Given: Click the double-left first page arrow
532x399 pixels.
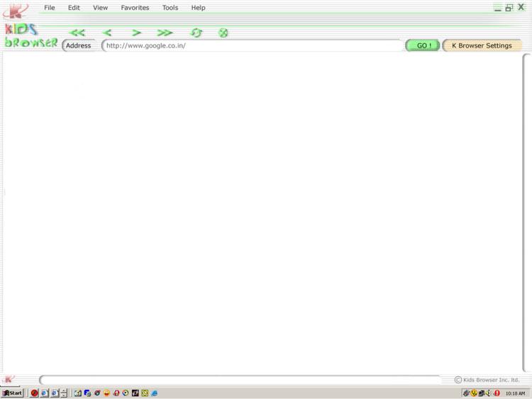Looking at the screenshot, I should [x=77, y=33].
